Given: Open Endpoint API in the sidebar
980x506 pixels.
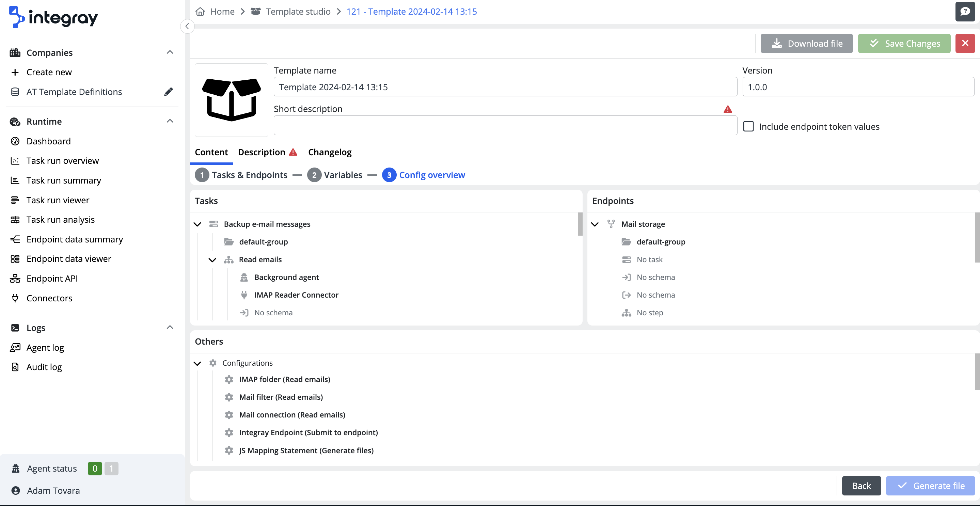Looking at the screenshot, I should coord(52,278).
